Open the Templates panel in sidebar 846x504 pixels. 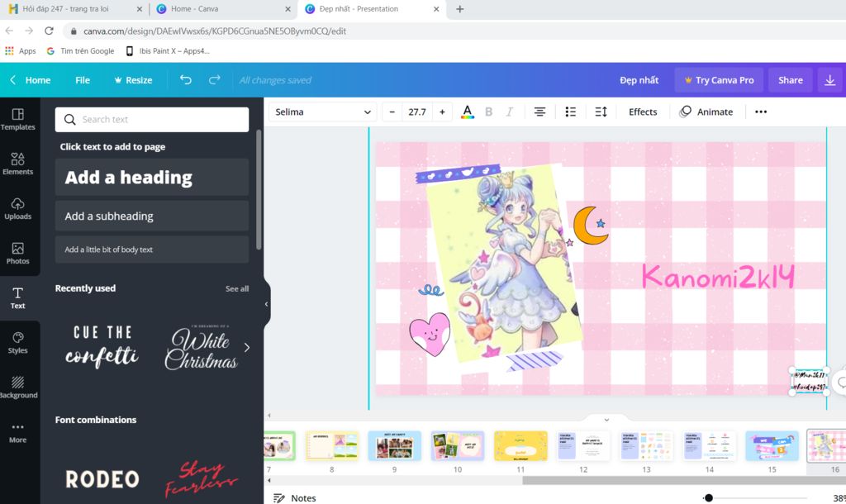pyautogui.click(x=18, y=119)
